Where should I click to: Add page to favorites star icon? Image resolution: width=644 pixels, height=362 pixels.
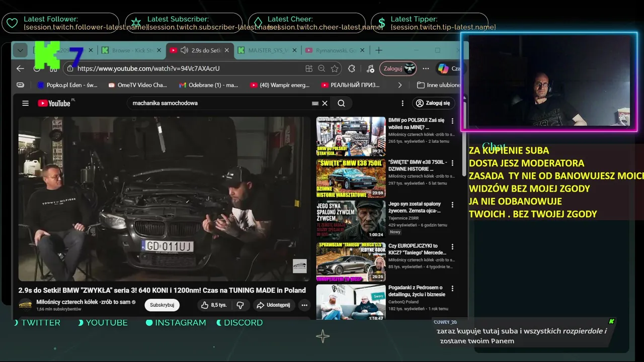pos(335,68)
